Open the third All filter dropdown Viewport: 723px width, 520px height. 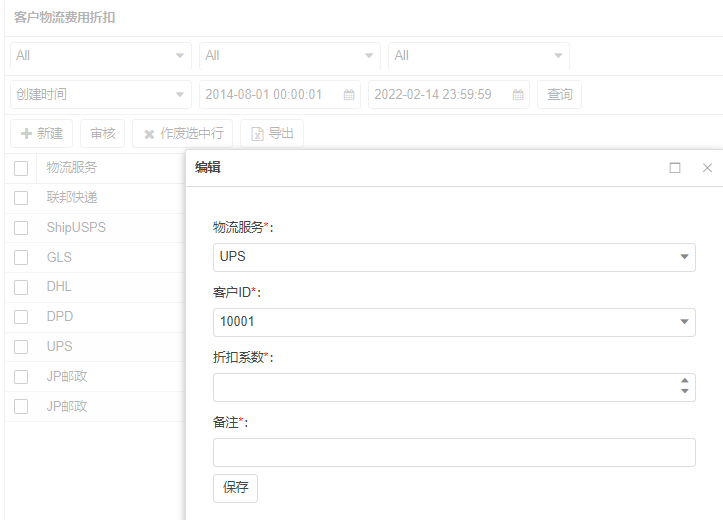[x=479, y=56]
